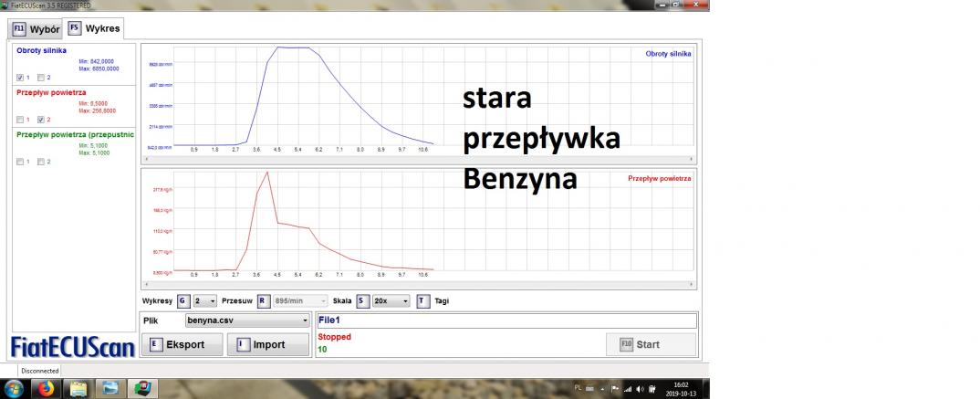Viewport: 980px width, 399px height.
Task: Click the scrollbar under the Obroty silnika graph
Action: (420, 159)
